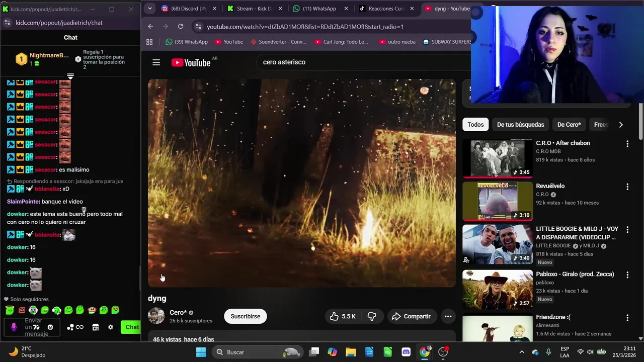Image resolution: width=644 pixels, height=362 pixels.
Task: Open the Kick shop icon
Action: 96,327
